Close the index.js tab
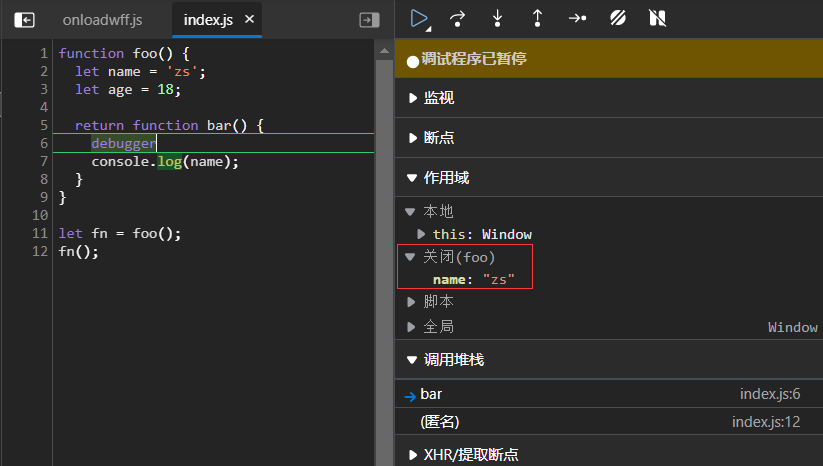The image size is (823, 466). tap(249, 19)
